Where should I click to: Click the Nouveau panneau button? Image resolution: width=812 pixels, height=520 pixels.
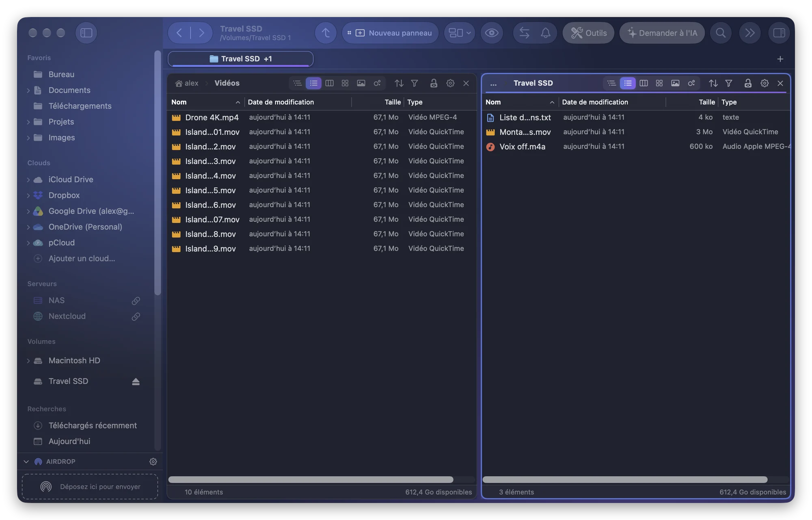(x=390, y=32)
